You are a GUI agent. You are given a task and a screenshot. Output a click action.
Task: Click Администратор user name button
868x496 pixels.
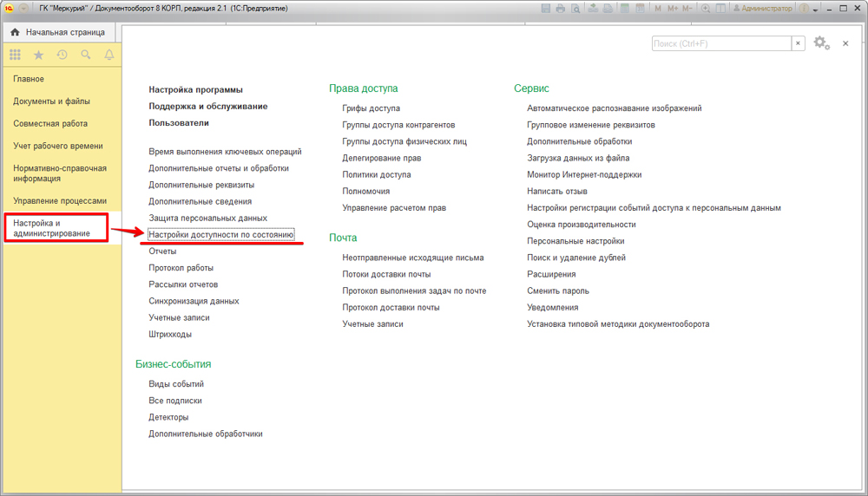(x=763, y=9)
